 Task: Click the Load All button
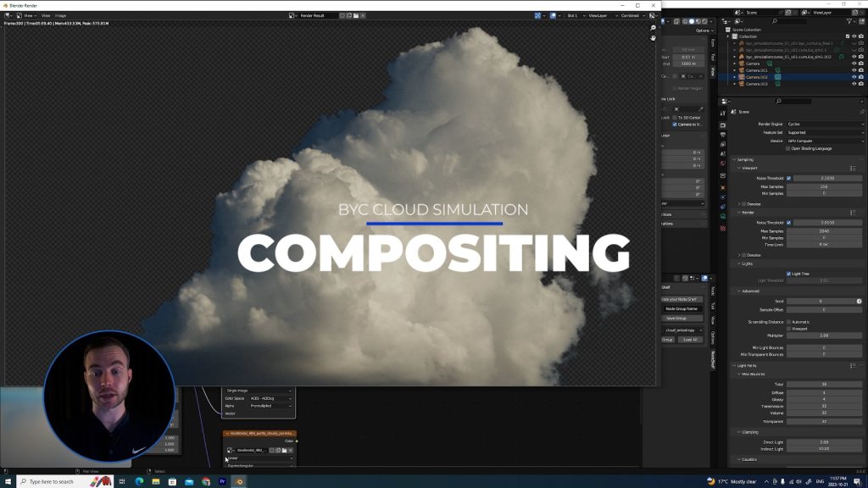pyautogui.click(x=690, y=340)
